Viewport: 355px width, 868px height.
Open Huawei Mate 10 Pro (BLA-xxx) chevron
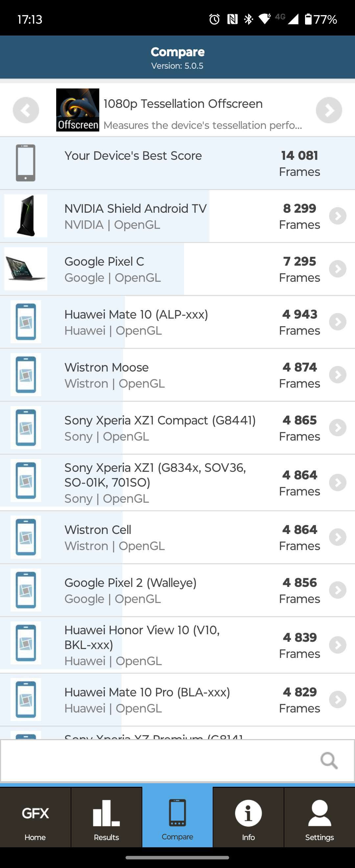(x=338, y=700)
